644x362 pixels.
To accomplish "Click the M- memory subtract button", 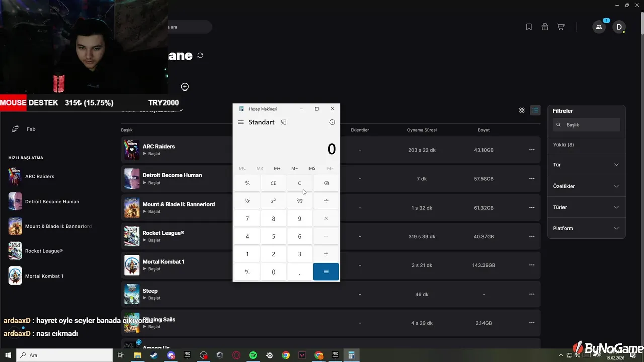I will pyautogui.click(x=295, y=168).
